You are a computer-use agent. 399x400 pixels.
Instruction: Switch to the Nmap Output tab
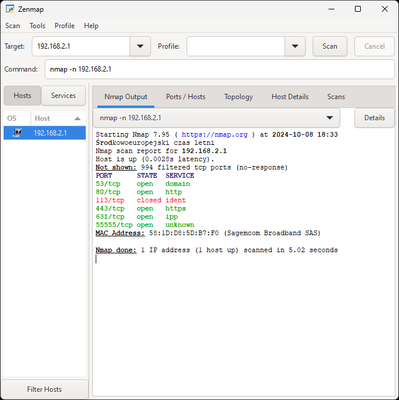pos(126,97)
